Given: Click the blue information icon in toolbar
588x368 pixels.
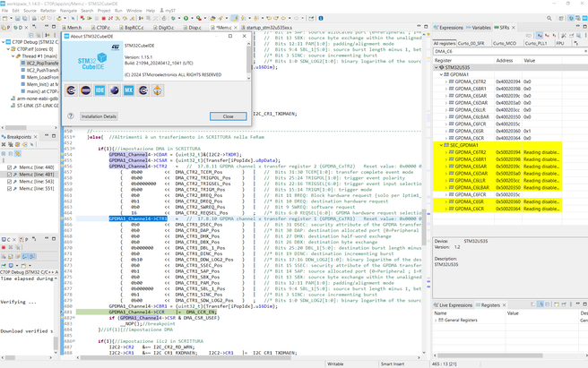Looking at the screenshot, I should tap(321, 18).
